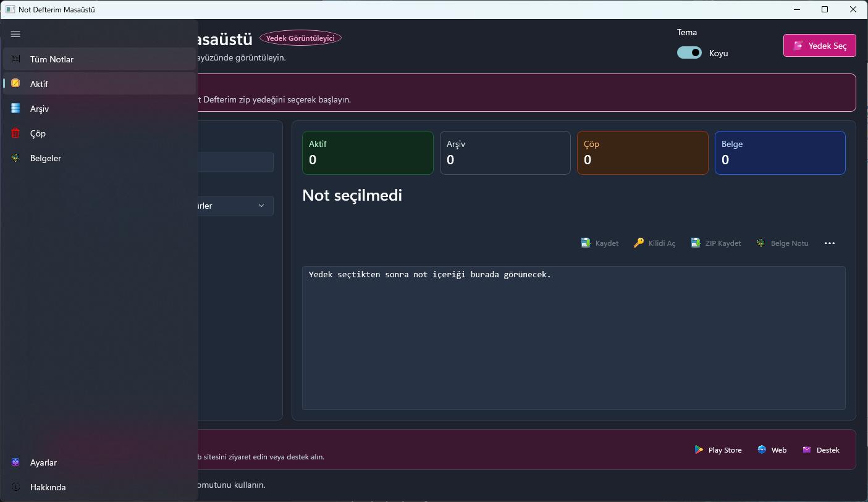Open Ayarlar settings entry label
This screenshot has width=868, height=502.
(43, 462)
